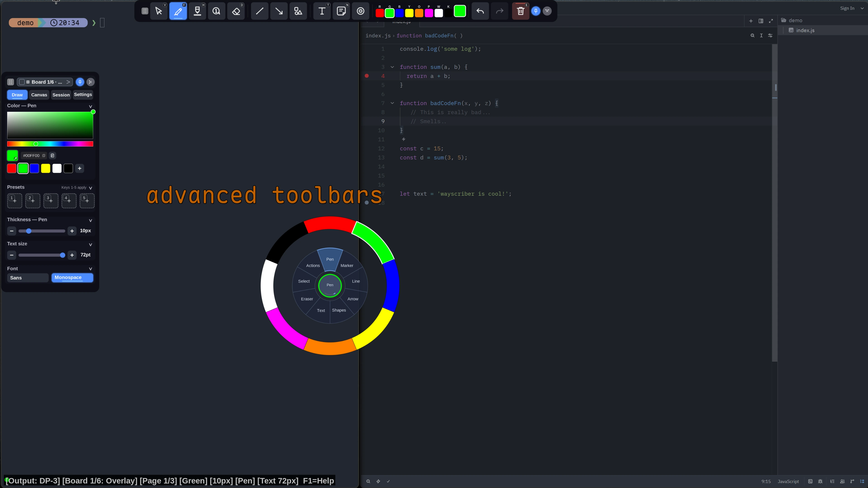This screenshot has width=868, height=488.
Task: Select the straight Line tool in top toolbar
Action: click(259, 11)
